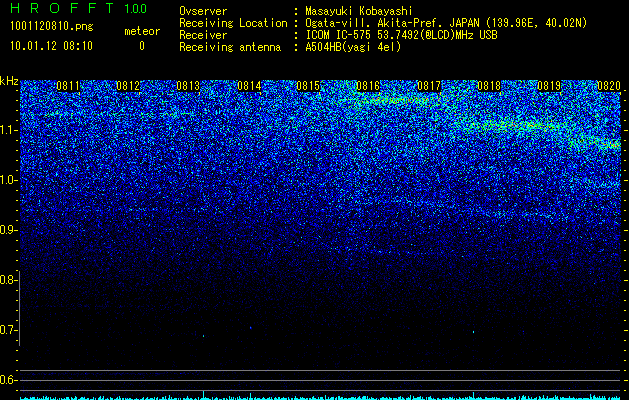This screenshot has width=629, height=400.
Task: Click the 0820 time marker
Action: (x=609, y=86)
